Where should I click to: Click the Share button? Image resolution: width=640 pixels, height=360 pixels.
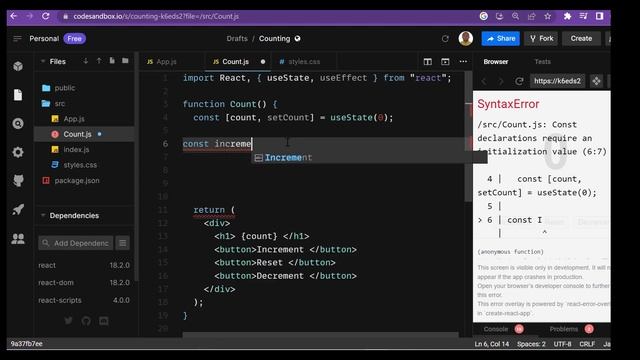[x=501, y=38]
